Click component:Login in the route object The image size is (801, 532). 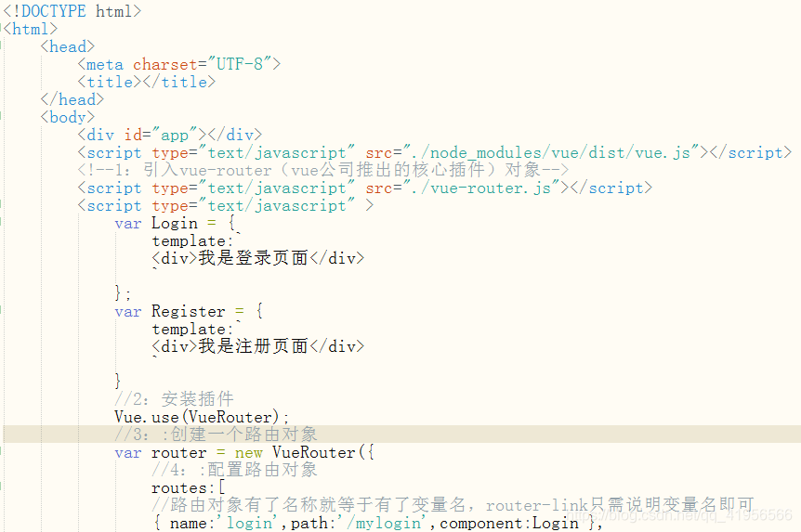pyautogui.click(x=509, y=523)
